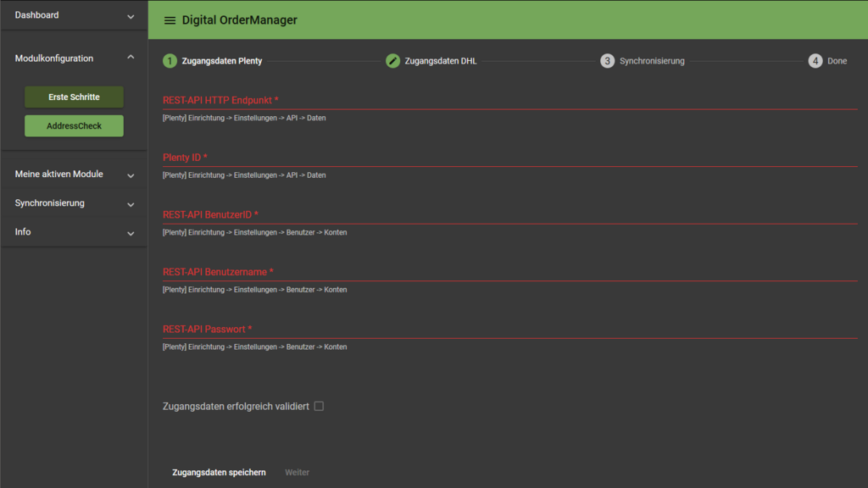The width and height of the screenshot is (868, 488).
Task: Click the Weiter button
Action: [297, 473]
